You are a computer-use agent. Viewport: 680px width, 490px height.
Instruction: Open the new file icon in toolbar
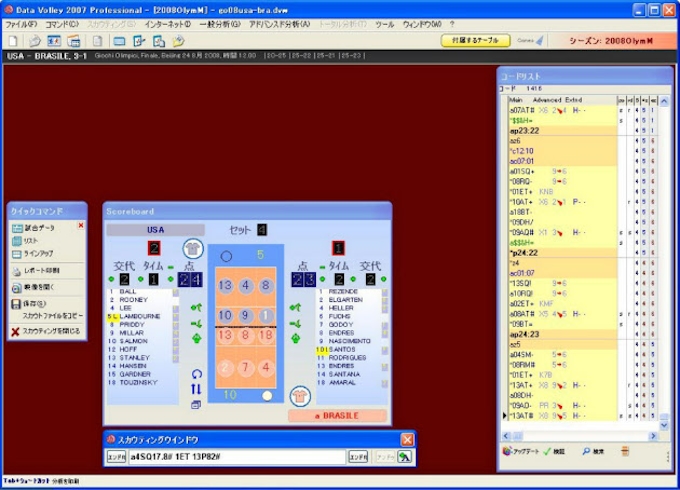click(12, 41)
